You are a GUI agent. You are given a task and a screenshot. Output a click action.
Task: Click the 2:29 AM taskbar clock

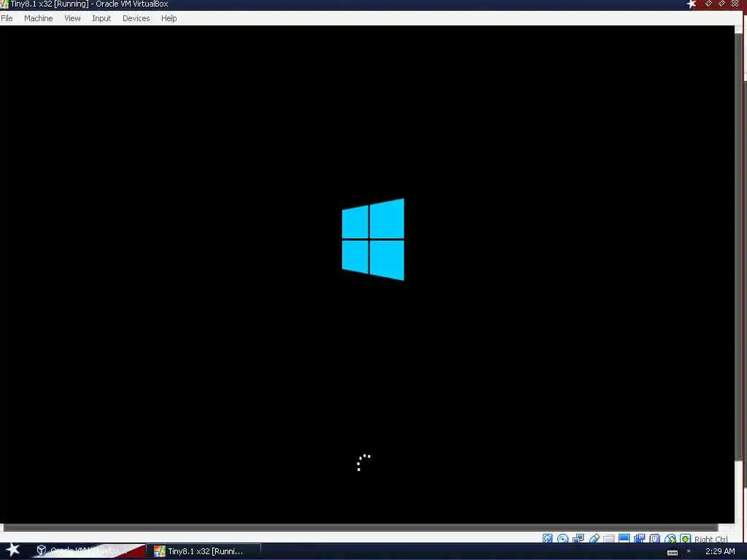coord(720,551)
